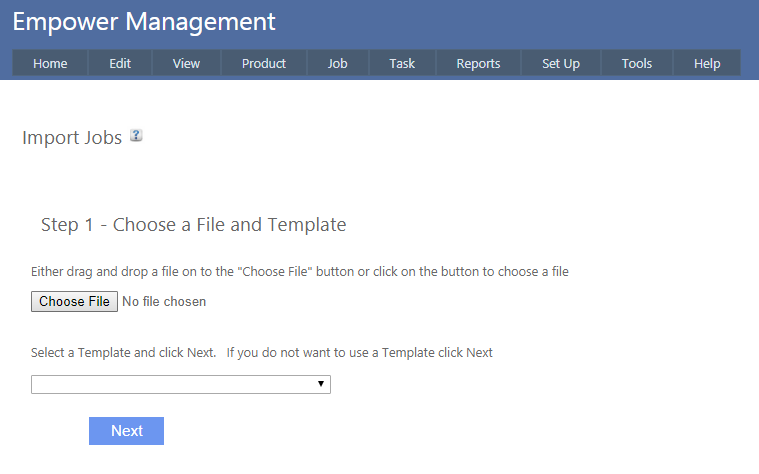Click the Job menu item
This screenshot has width=759, height=474.
coord(338,63)
